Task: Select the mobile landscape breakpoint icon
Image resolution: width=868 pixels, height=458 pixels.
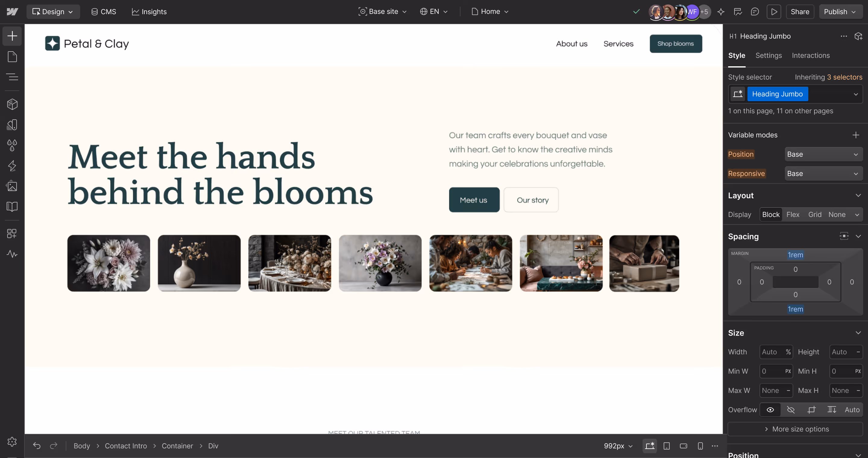Action: pos(683,446)
